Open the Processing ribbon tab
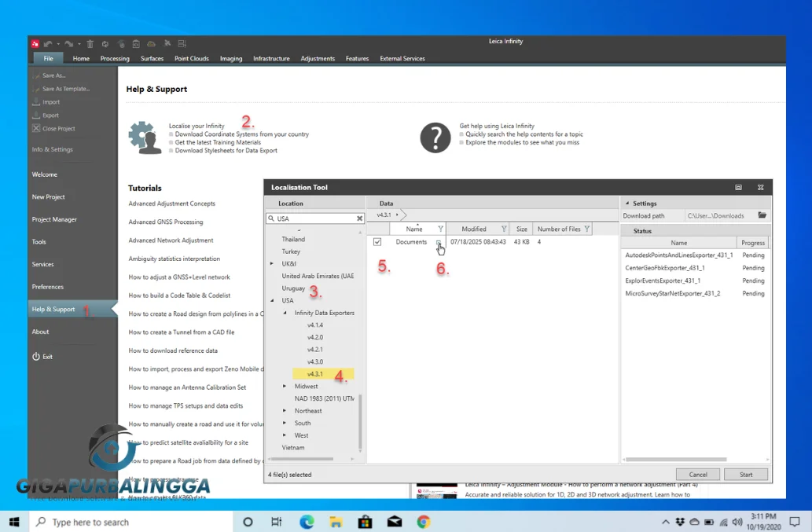Image resolution: width=812 pixels, height=532 pixels. [x=115, y=59]
